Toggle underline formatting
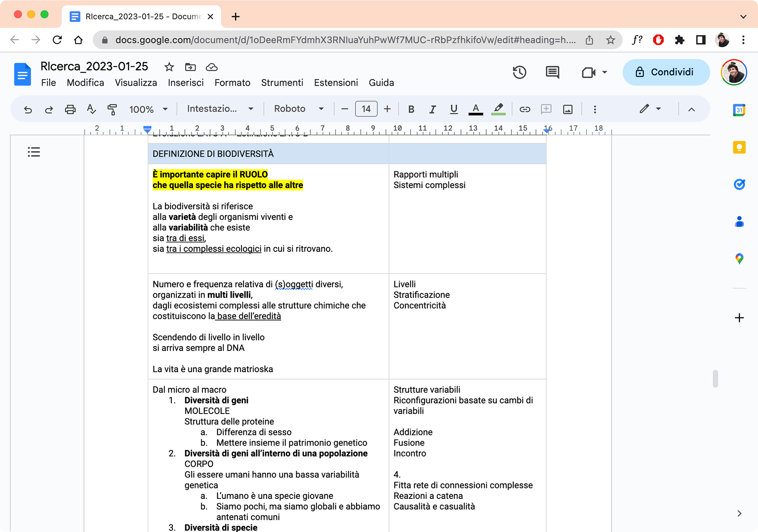This screenshot has width=758, height=532. point(454,109)
